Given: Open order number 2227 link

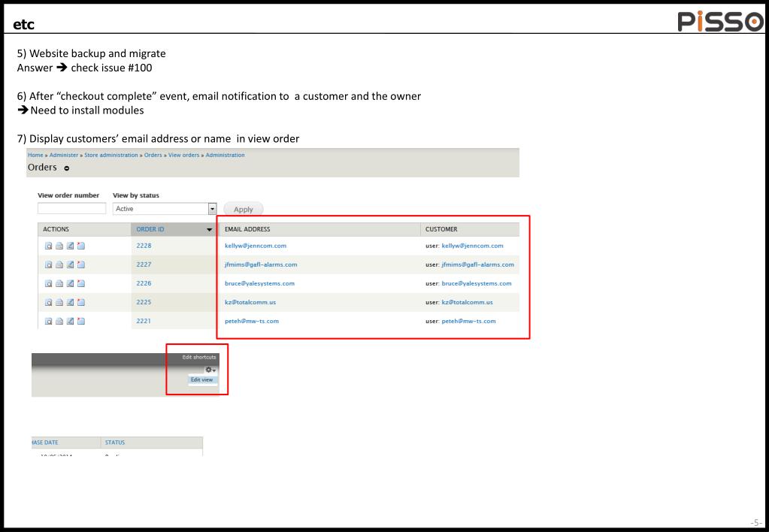Looking at the screenshot, I should (144, 264).
